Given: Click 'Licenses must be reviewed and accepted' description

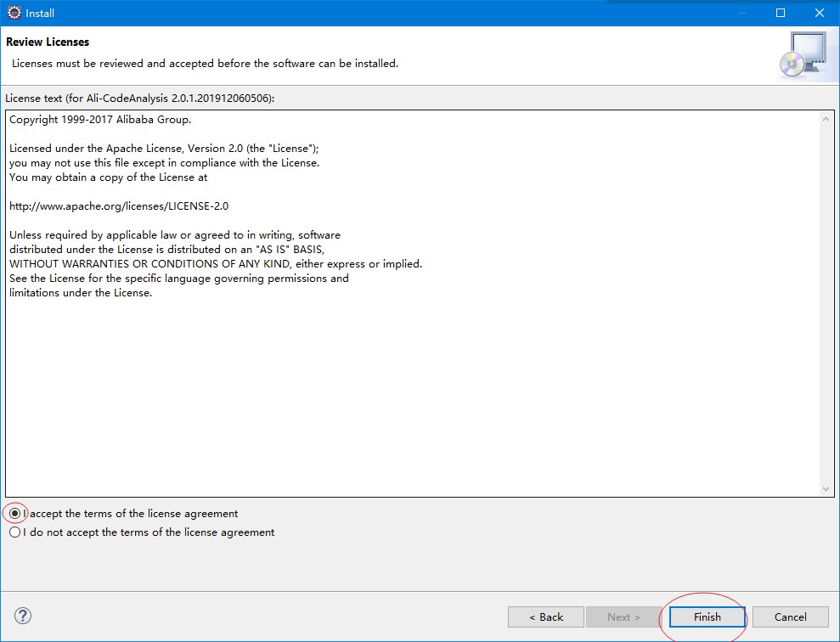Looking at the screenshot, I should (x=206, y=63).
